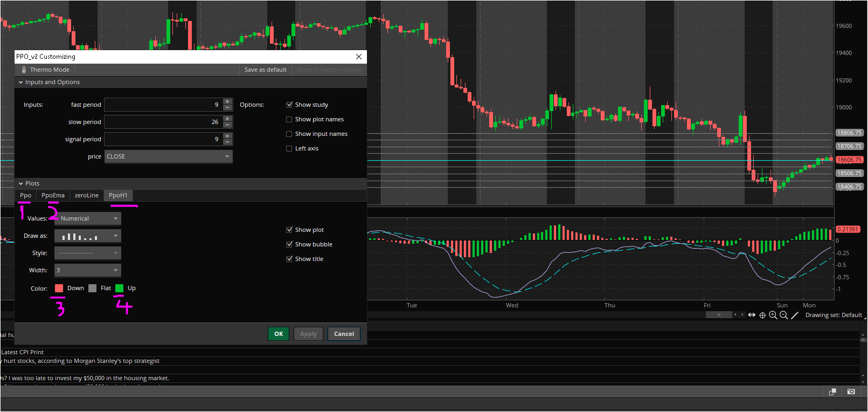Toggle the Show study checkbox
This screenshot has width=868, height=412.
tap(289, 105)
